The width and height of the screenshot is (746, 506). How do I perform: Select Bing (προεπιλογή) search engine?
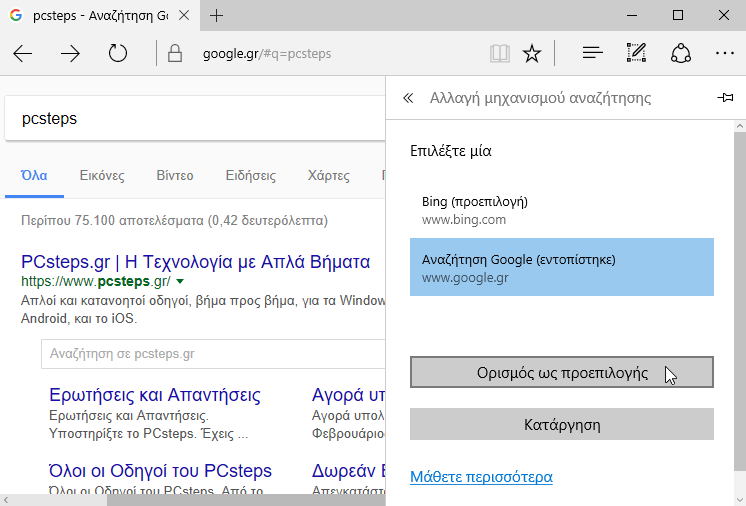coord(562,210)
